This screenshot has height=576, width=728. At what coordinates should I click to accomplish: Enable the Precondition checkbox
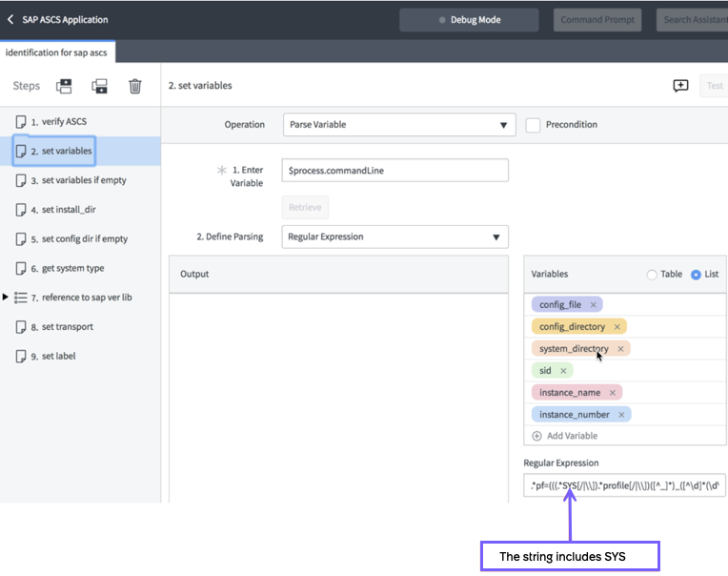(x=533, y=125)
